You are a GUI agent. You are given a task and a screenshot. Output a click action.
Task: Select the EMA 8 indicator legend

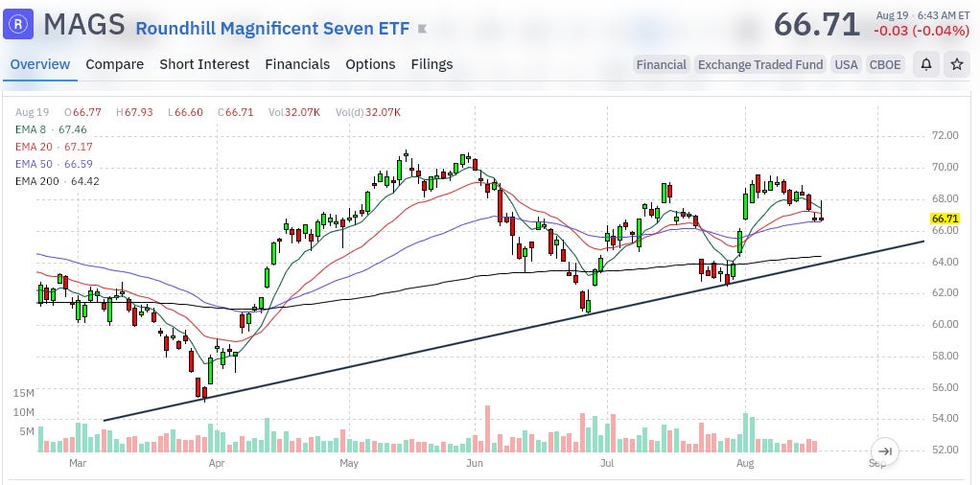[50, 130]
